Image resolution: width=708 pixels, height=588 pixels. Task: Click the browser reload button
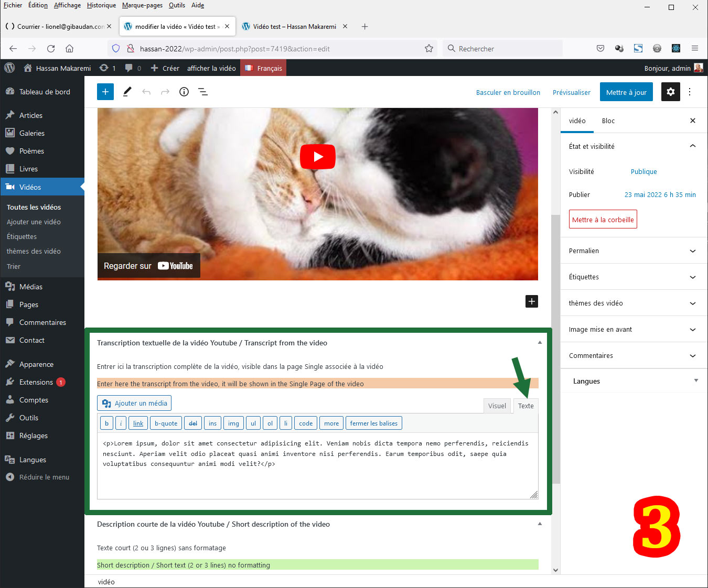click(51, 49)
